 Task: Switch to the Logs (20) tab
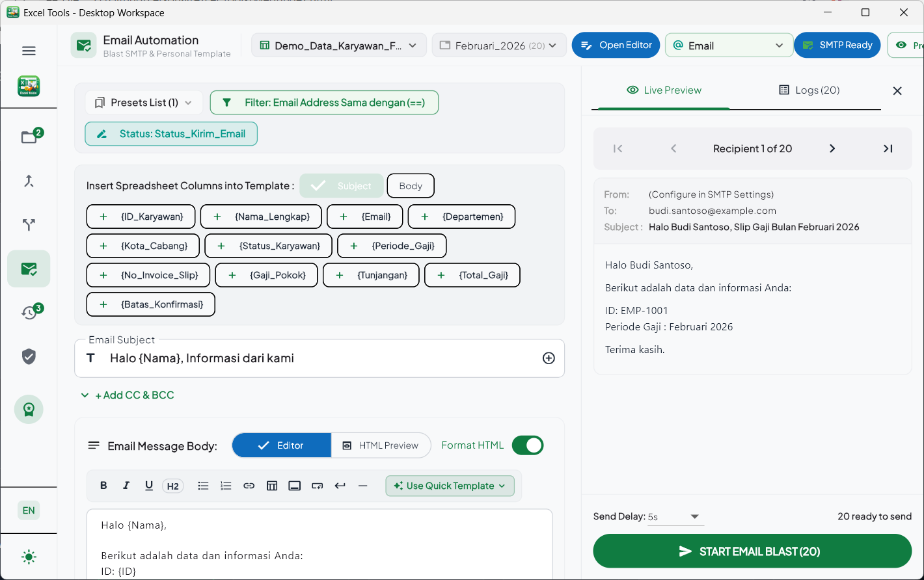coord(809,90)
